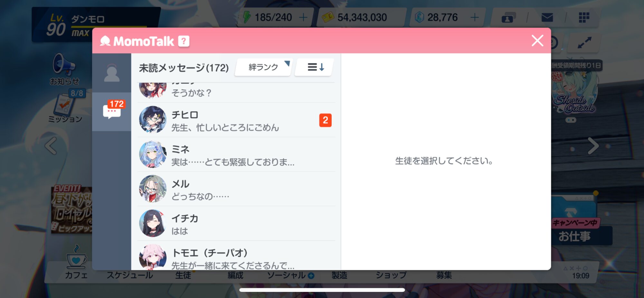Go to next lobby student arrow
Image resolution: width=644 pixels, height=298 pixels.
point(593,146)
